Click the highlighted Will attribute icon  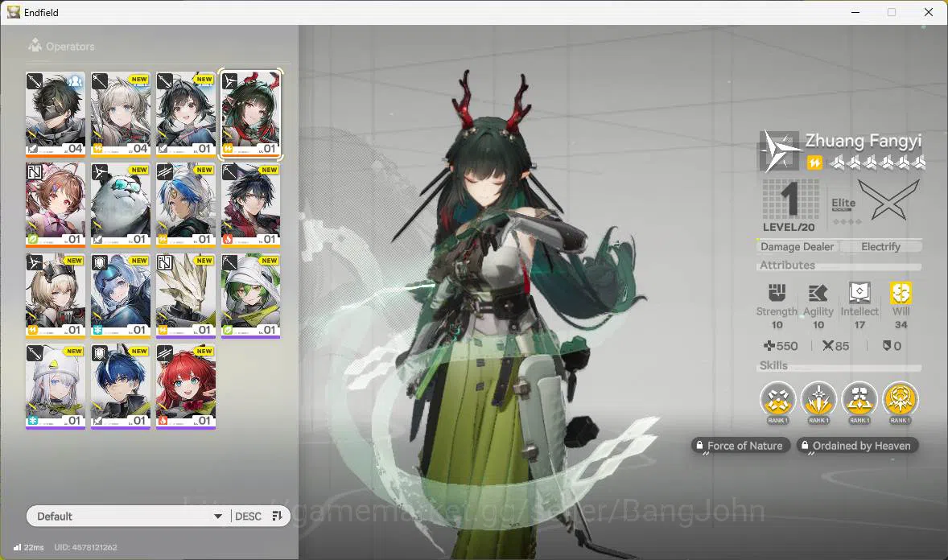(x=901, y=293)
